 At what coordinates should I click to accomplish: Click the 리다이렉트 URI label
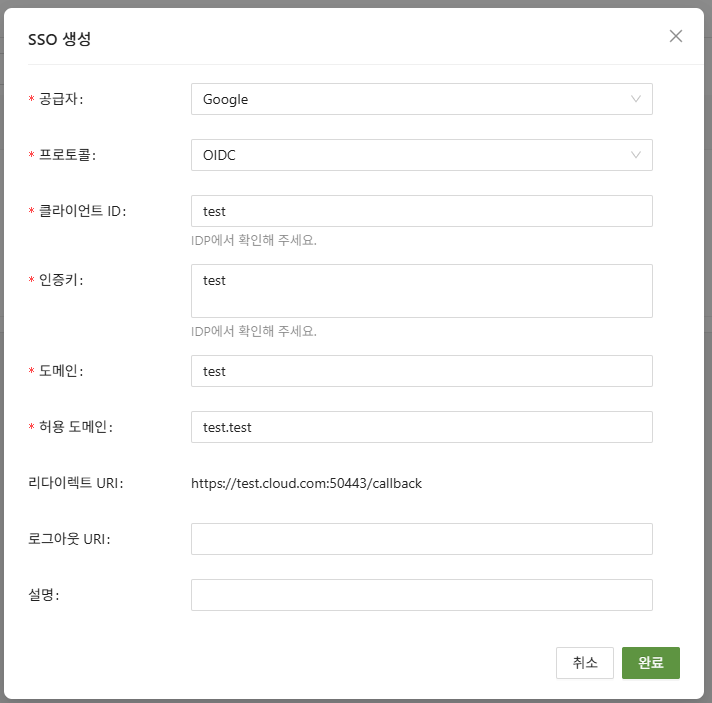[x=75, y=483]
